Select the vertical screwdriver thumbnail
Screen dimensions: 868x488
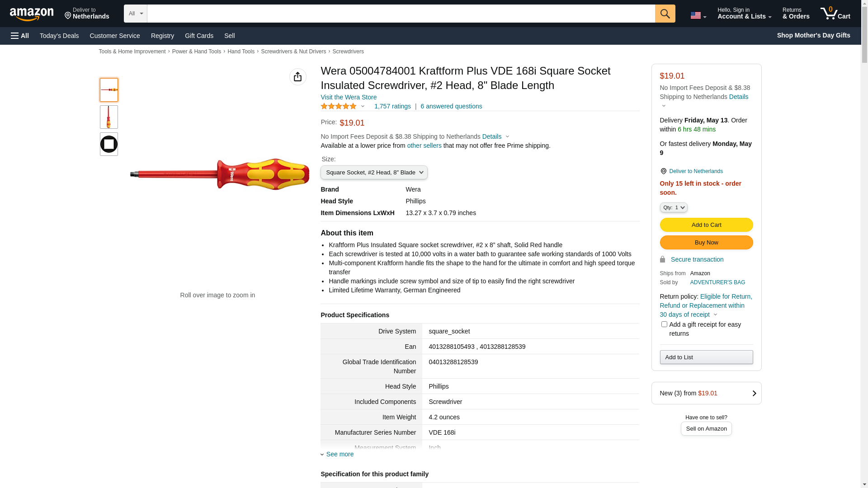(x=109, y=117)
